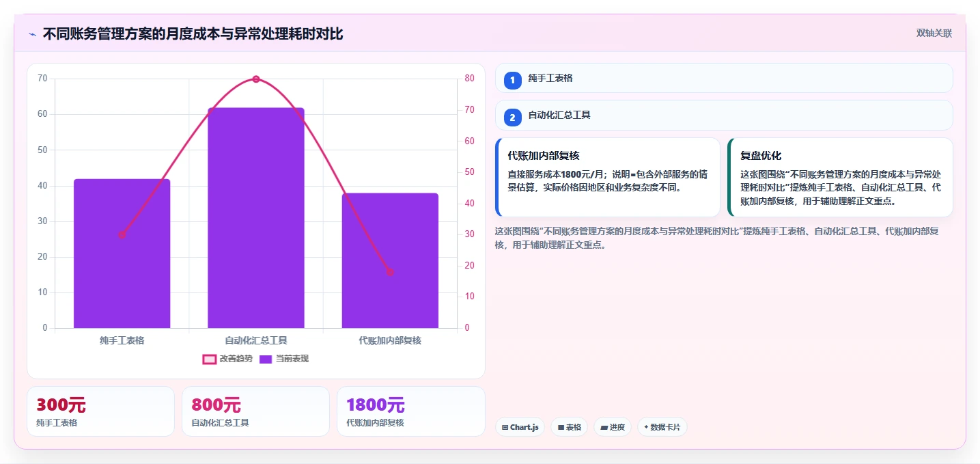Toggle the 当前表现 legend item
Viewport: 980px width, 464px height.
coord(284,359)
